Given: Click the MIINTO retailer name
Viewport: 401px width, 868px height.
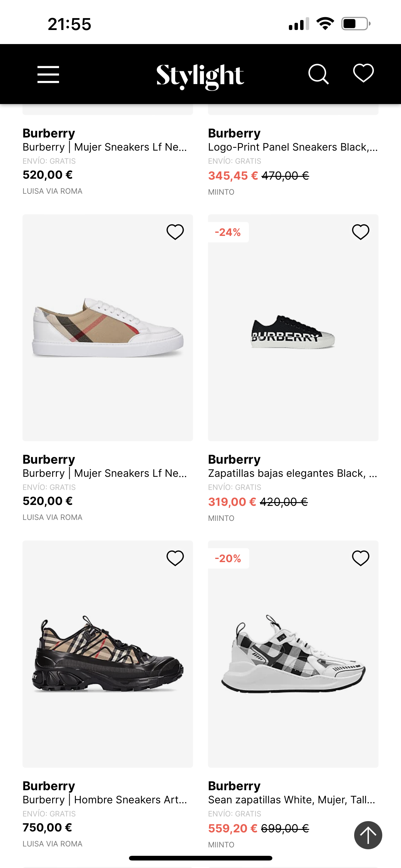Looking at the screenshot, I should coord(221,518).
